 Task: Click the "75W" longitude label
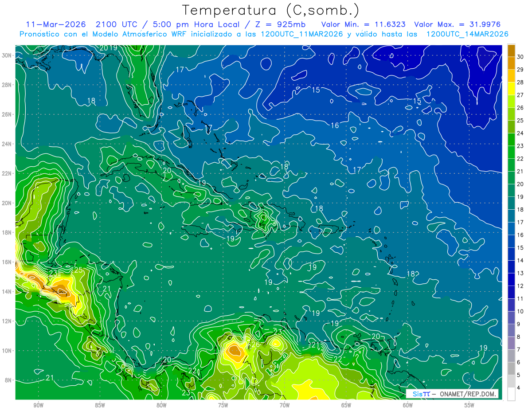pos(223,405)
